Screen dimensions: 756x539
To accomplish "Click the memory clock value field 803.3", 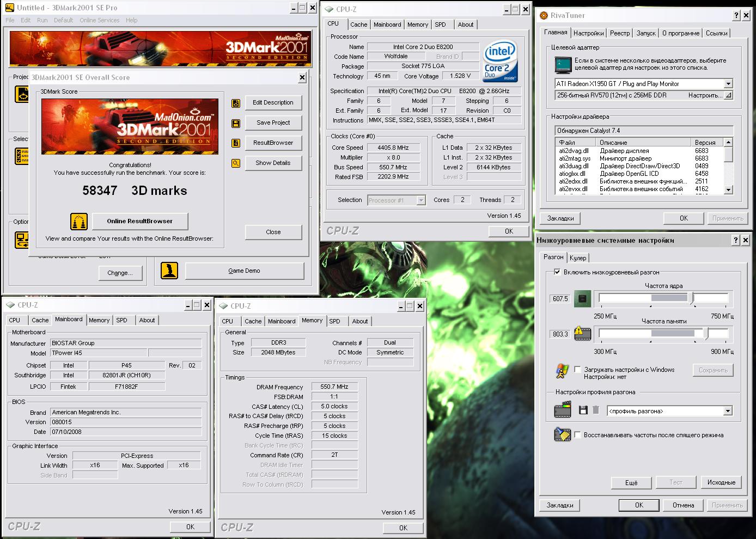I will pyautogui.click(x=560, y=334).
